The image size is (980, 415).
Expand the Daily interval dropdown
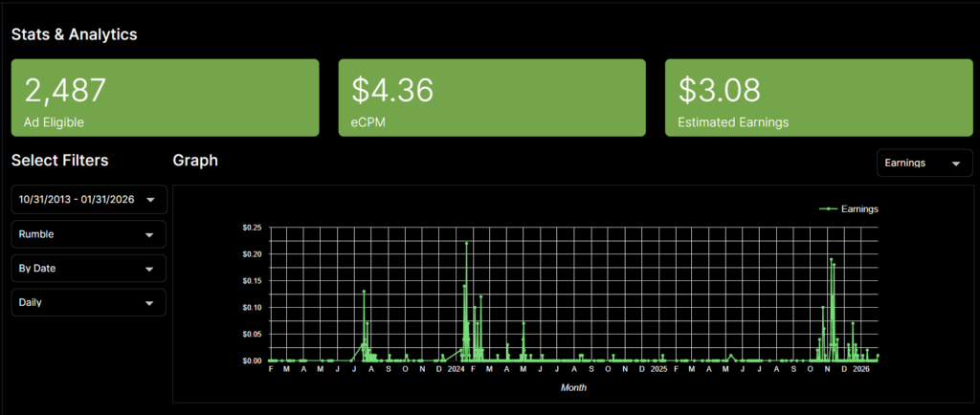tap(88, 303)
